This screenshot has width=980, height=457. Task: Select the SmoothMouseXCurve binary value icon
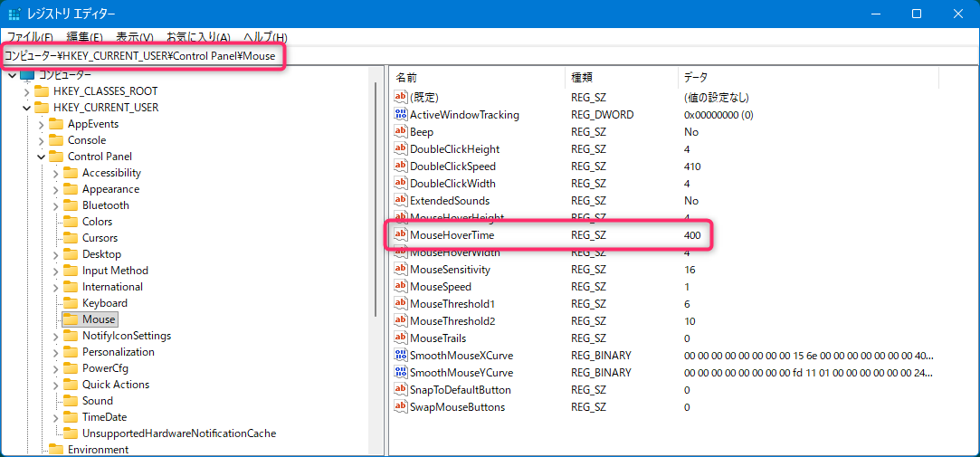(402, 356)
